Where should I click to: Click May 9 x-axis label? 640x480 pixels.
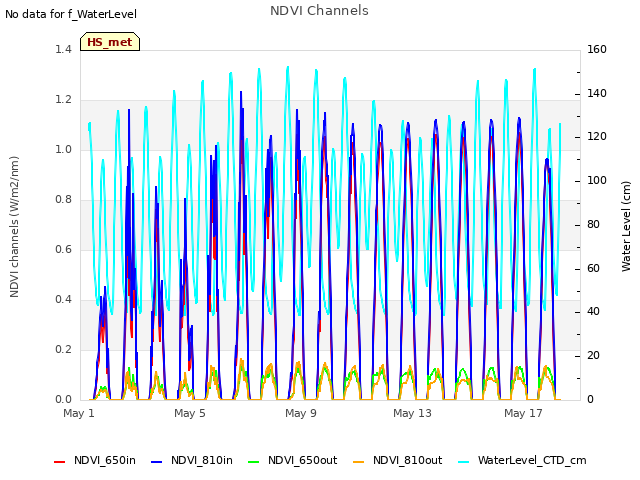click(301, 413)
